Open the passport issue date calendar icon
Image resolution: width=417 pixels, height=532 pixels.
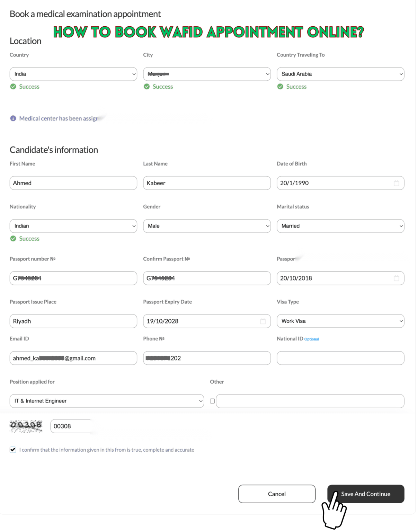point(396,278)
